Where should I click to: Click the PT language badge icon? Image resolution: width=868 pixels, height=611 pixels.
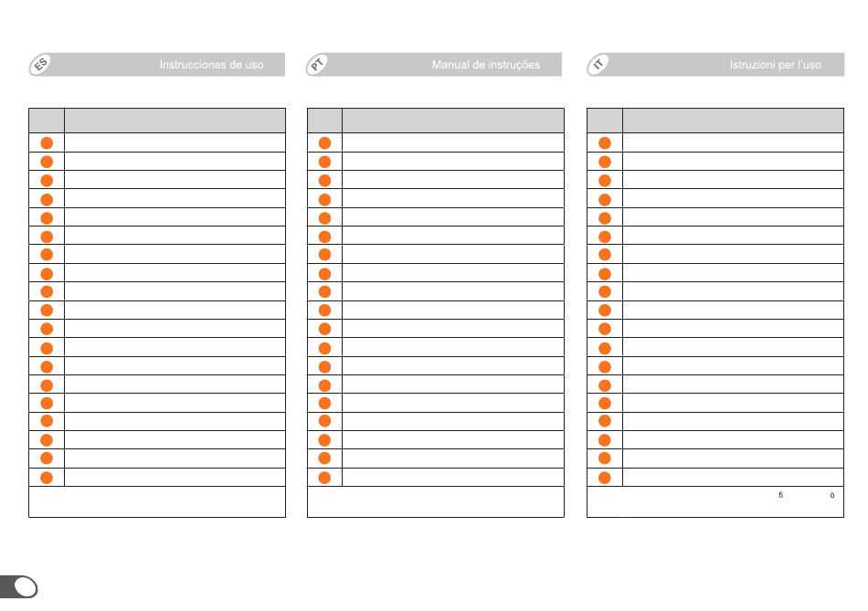pos(318,65)
